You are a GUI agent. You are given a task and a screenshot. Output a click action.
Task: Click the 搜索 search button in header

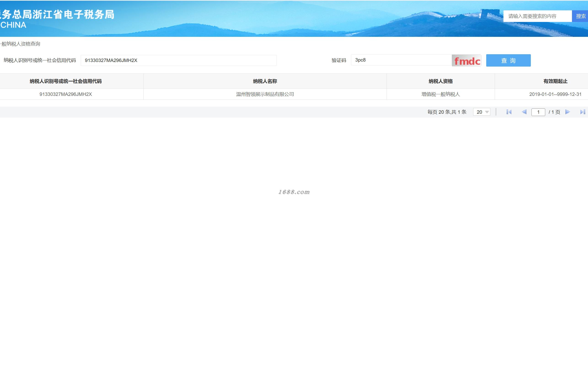580,16
